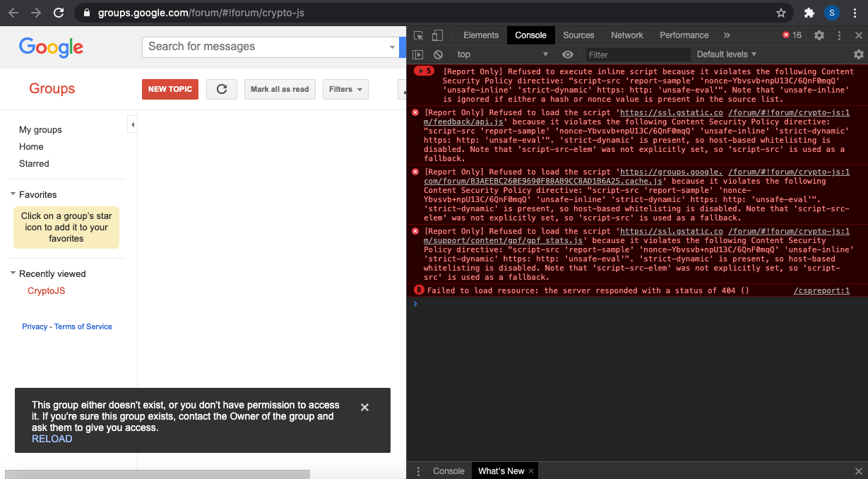Go back in browser history
The height and width of the screenshot is (479, 868).
click(x=13, y=13)
